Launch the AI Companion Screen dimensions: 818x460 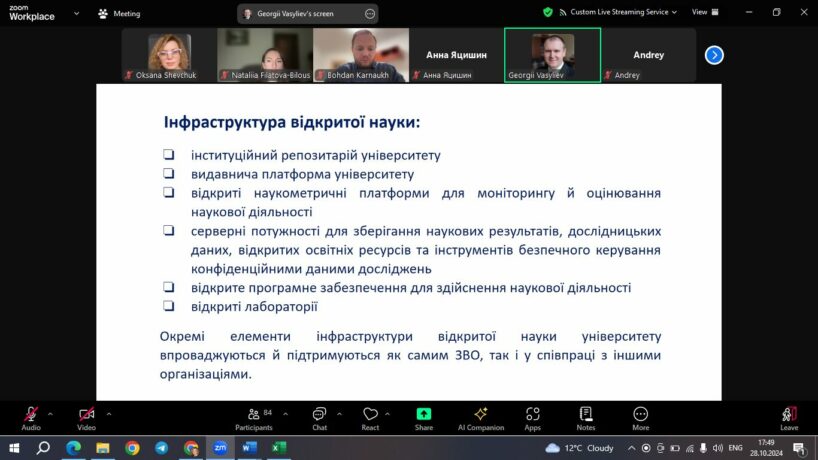[x=480, y=416]
